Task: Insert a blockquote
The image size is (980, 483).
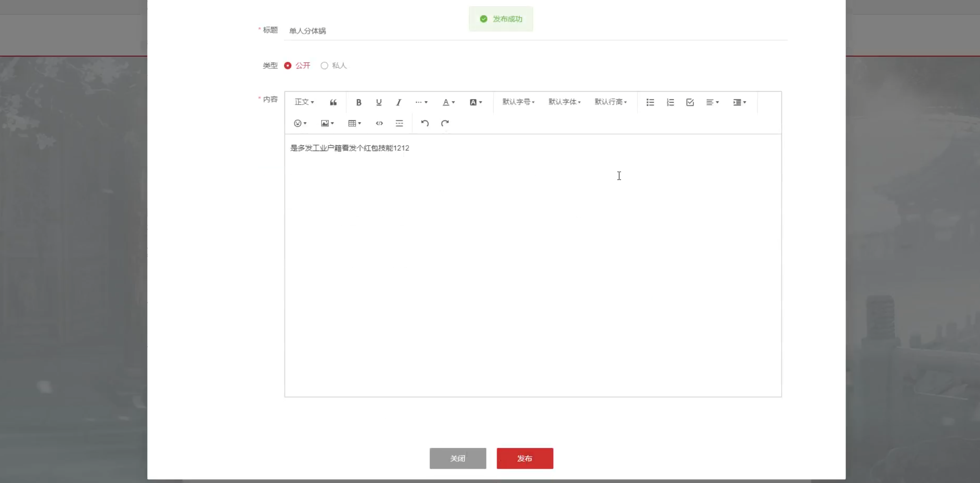Action: [333, 102]
